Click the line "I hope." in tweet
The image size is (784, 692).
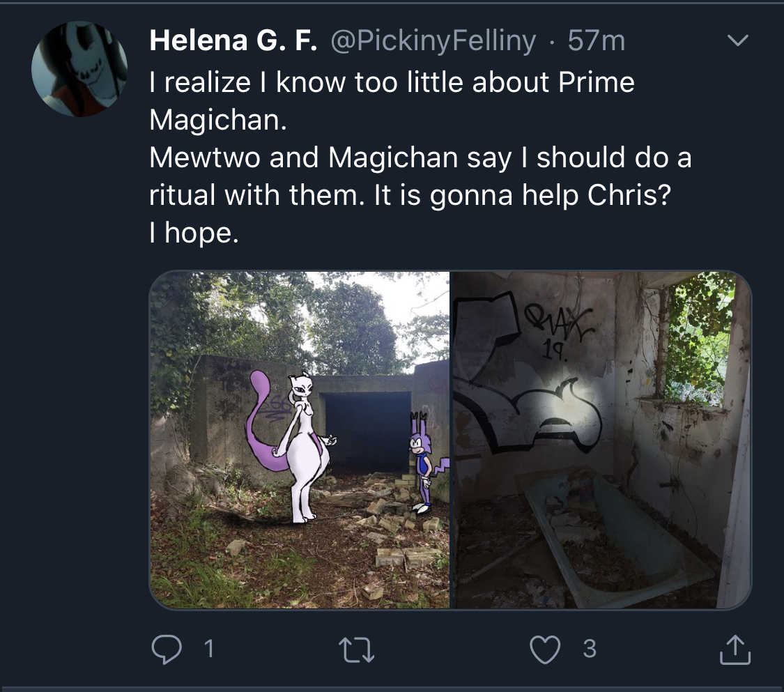coord(194,233)
